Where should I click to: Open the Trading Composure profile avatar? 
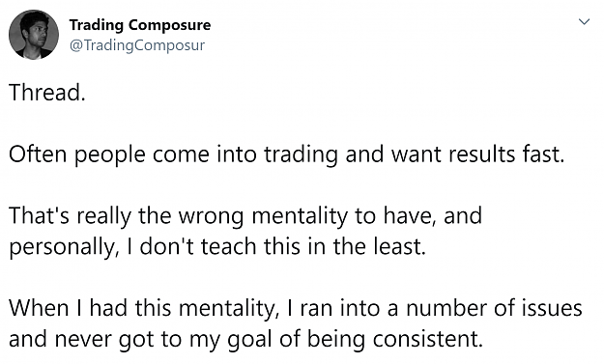click(x=34, y=35)
